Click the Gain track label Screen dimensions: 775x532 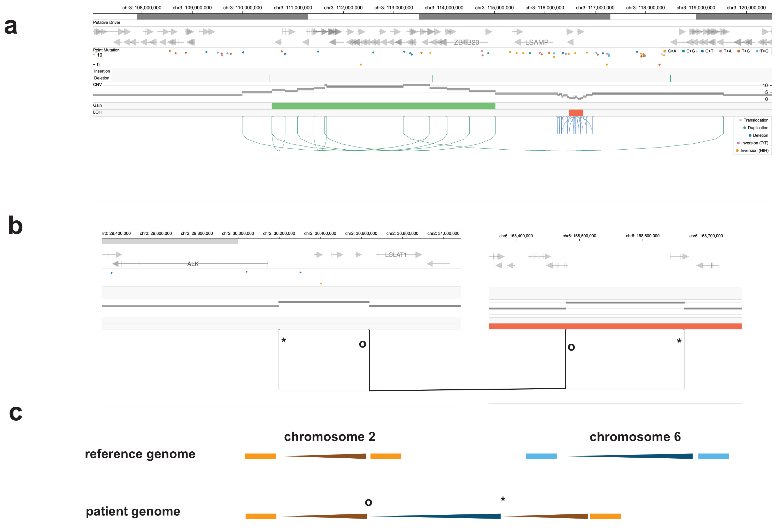coord(97,105)
